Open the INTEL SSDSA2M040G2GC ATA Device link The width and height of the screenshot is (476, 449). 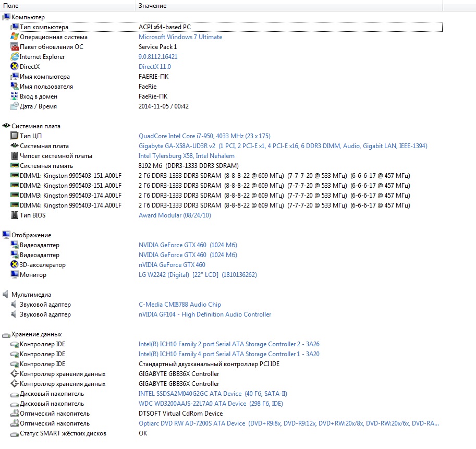(x=213, y=393)
